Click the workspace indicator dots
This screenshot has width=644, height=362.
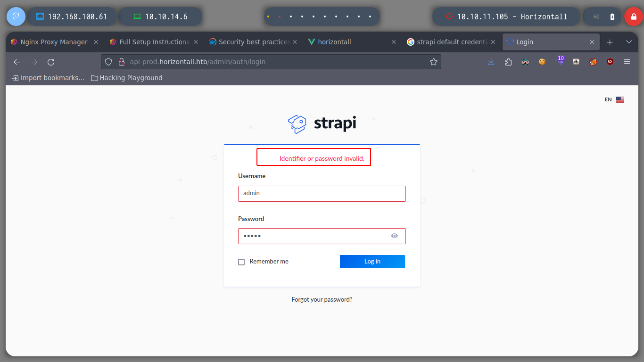point(322,16)
